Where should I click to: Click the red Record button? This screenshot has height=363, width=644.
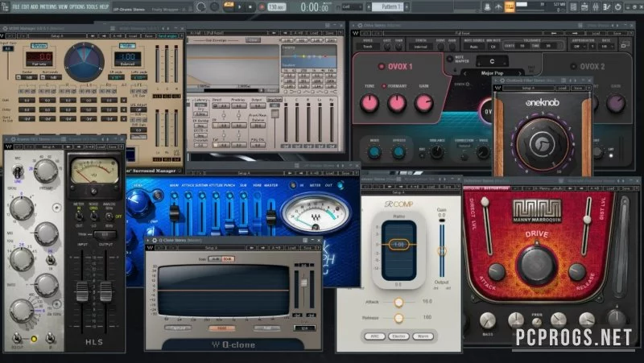pyautogui.click(x=261, y=7)
